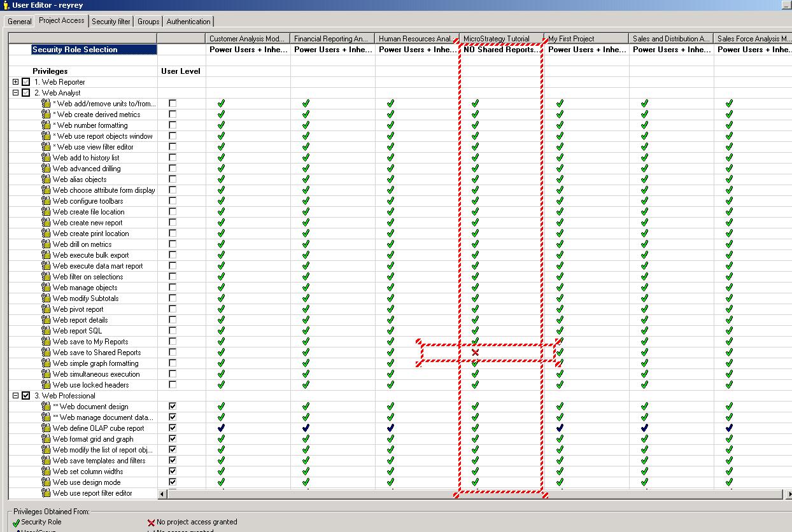The height and width of the screenshot is (532, 792).
Task: Open the Authentication tab
Action: coord(188,20)
